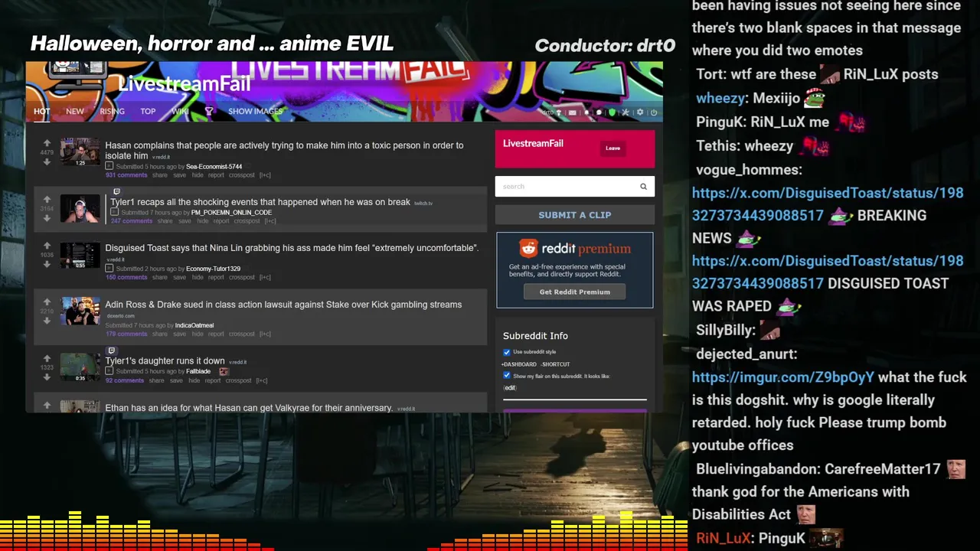Switch to the NEW tab
The image size is (980, 551).
pyautogui.click(x=74, y=112)
